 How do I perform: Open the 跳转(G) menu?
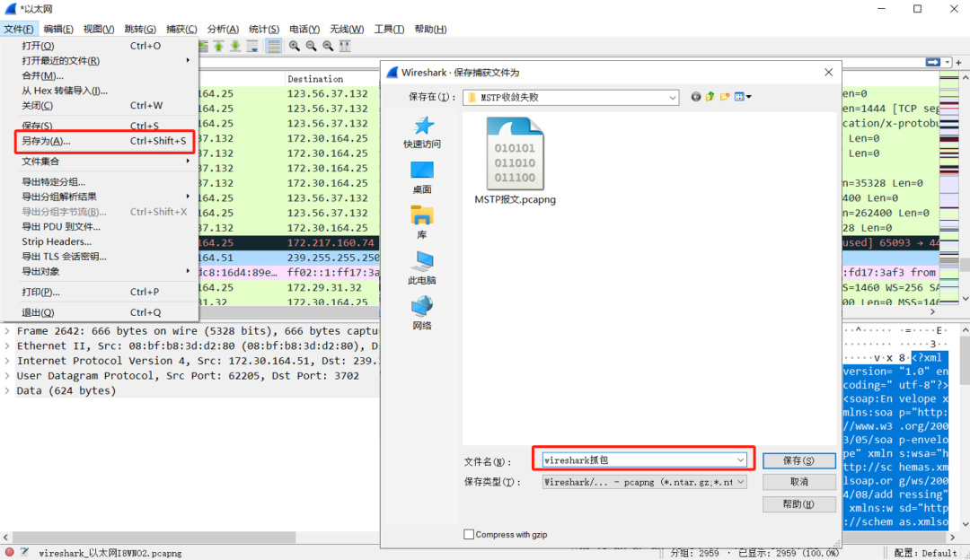140,29
